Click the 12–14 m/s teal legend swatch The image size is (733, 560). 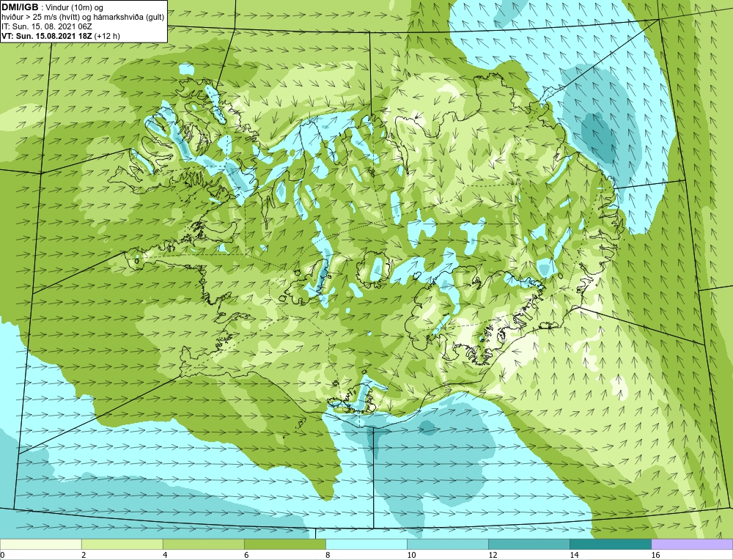(528, 544)
